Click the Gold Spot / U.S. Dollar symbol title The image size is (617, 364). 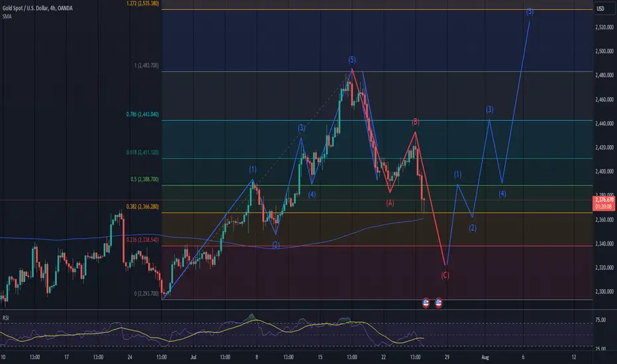pos(37,8)
